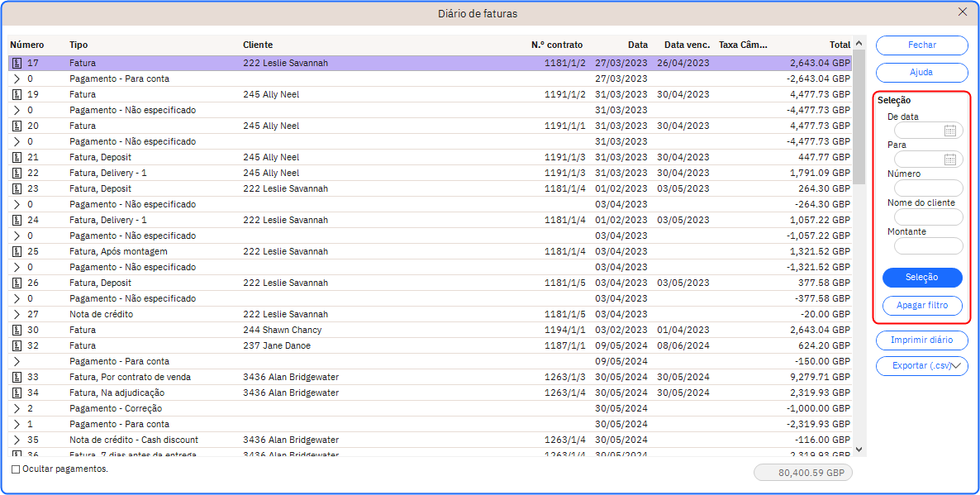Click the Imprimir diário button
Image resolution: width=980 pixels, height=495 pixels.
[x=921, y=340]
